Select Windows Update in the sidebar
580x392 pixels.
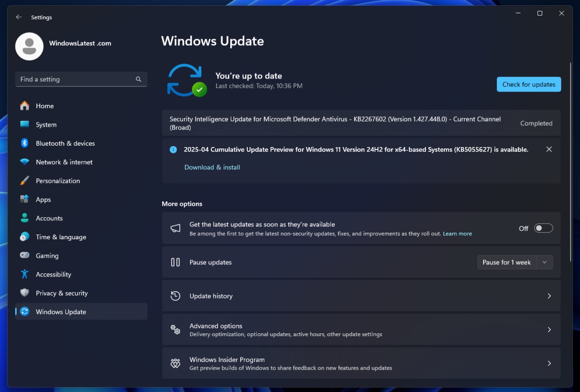pyautogui.click(x=61, y=312)
